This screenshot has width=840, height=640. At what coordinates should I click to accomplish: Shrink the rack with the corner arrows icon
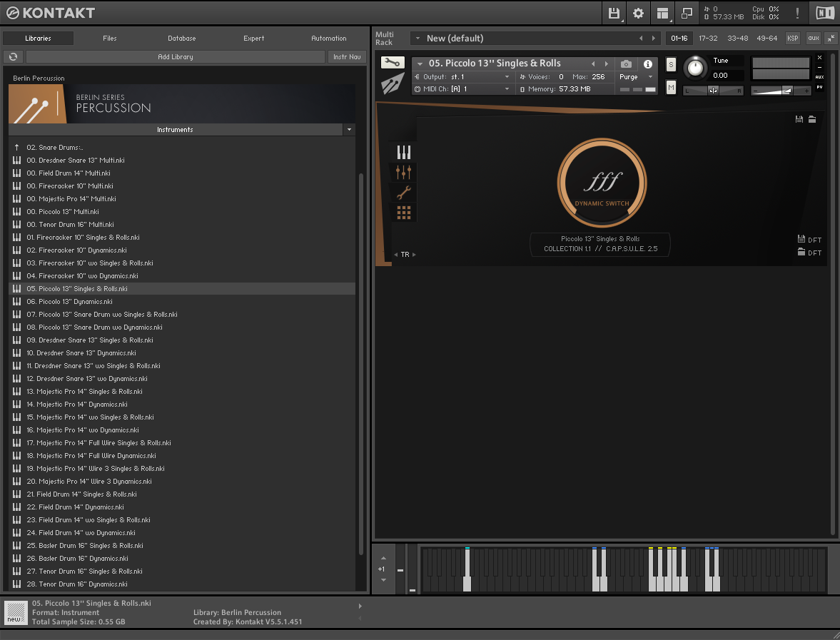pos(830,38)
